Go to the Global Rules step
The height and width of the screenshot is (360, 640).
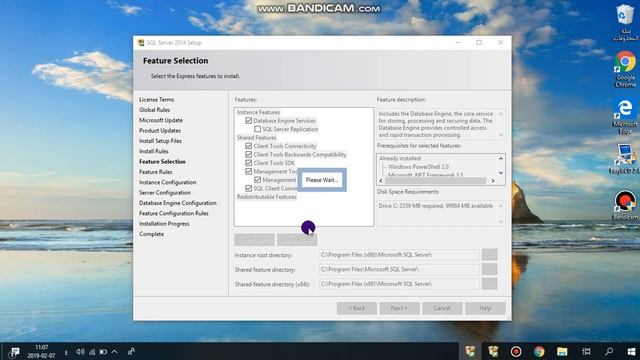(x=155, y=110)
